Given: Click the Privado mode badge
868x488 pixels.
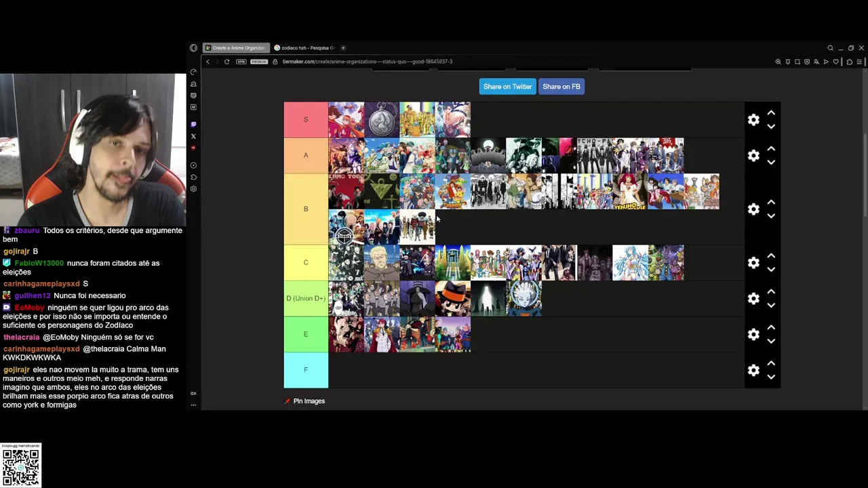Looking at the screenshot, I should tap(259, 62).
